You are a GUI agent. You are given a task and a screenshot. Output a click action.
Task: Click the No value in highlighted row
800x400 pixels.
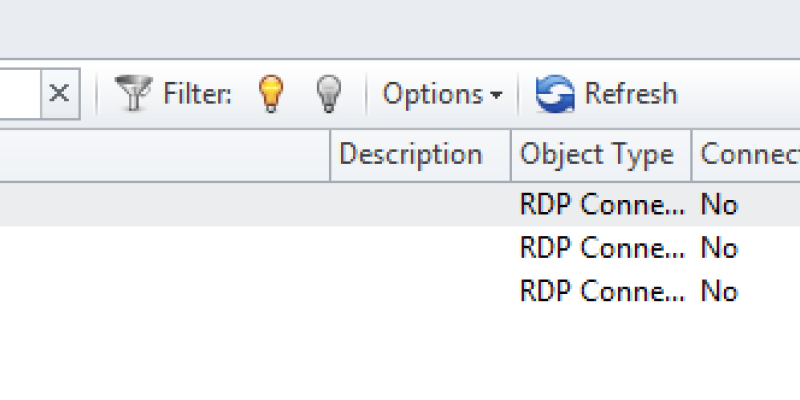[719, 205]
